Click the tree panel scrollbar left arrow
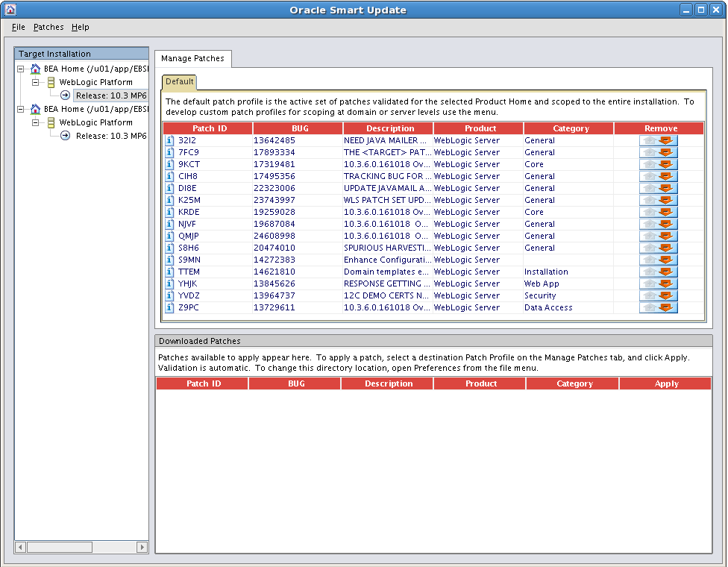 20,547
